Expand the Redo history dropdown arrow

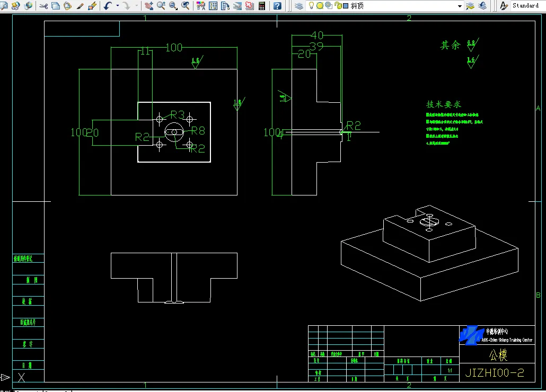136,6
